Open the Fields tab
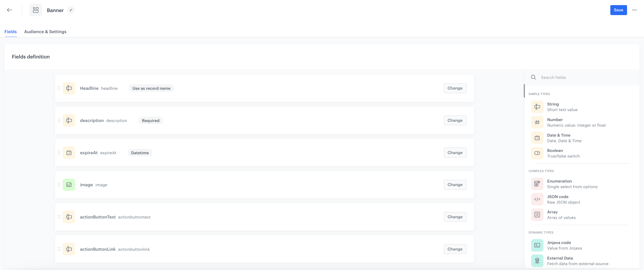This screenshot has height=270, width=644. (x=10, y=32)
